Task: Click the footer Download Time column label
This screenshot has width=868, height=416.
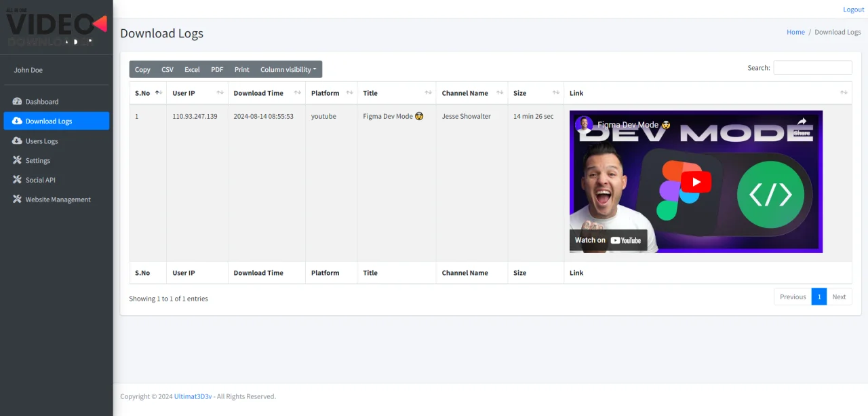Action: 258,273
